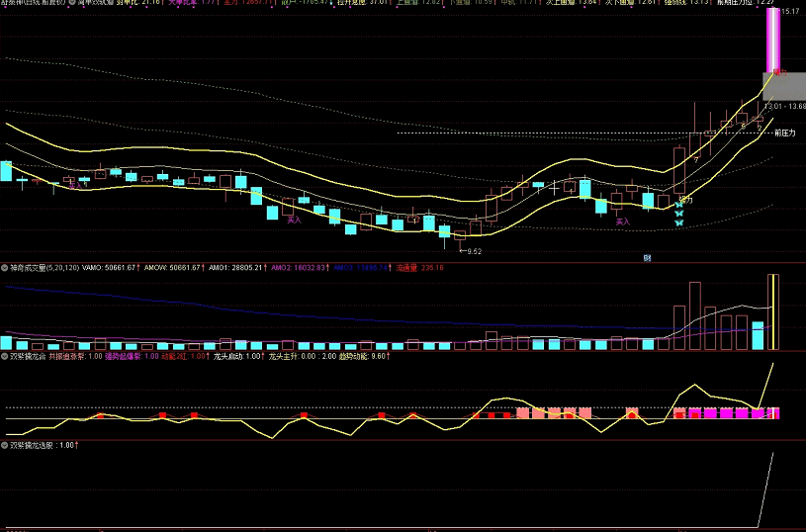Select the 买入 signal under the mid-chart candle
806x532 pixels.
pyautogui.click(x=294, y=220)
